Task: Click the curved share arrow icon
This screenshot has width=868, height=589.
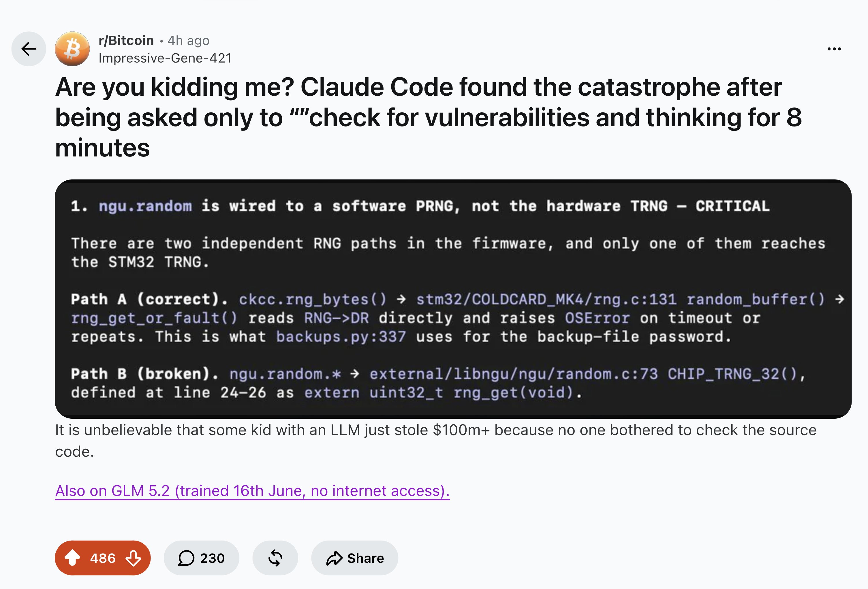Action: click(x=334, y=558)
